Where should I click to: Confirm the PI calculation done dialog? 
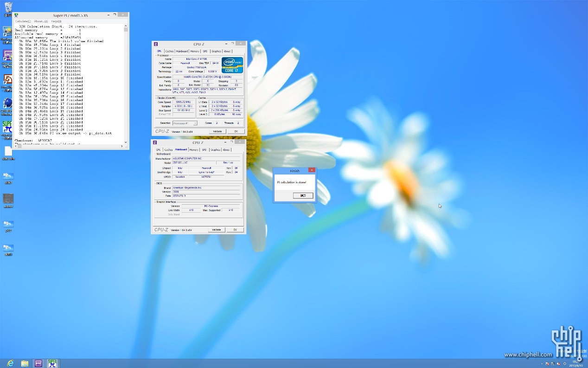[303, 195]
